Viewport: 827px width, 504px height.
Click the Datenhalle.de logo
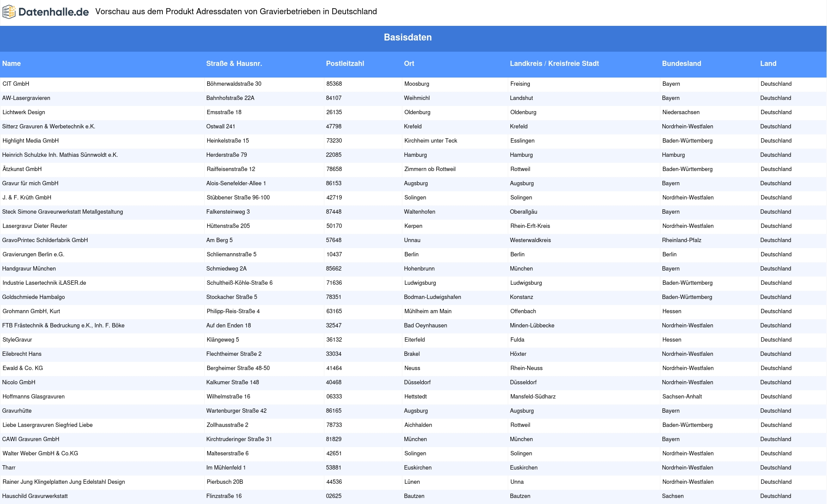46,12
